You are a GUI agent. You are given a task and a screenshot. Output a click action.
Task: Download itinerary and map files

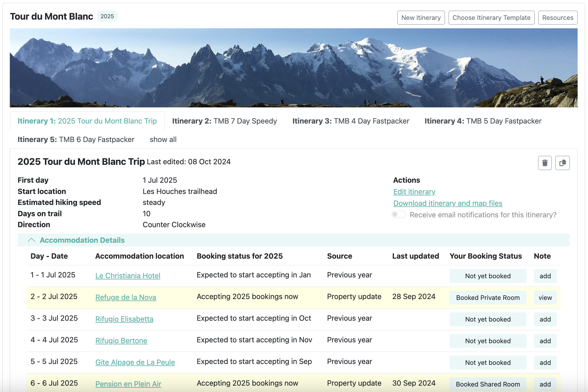click(x=447, y=203)
